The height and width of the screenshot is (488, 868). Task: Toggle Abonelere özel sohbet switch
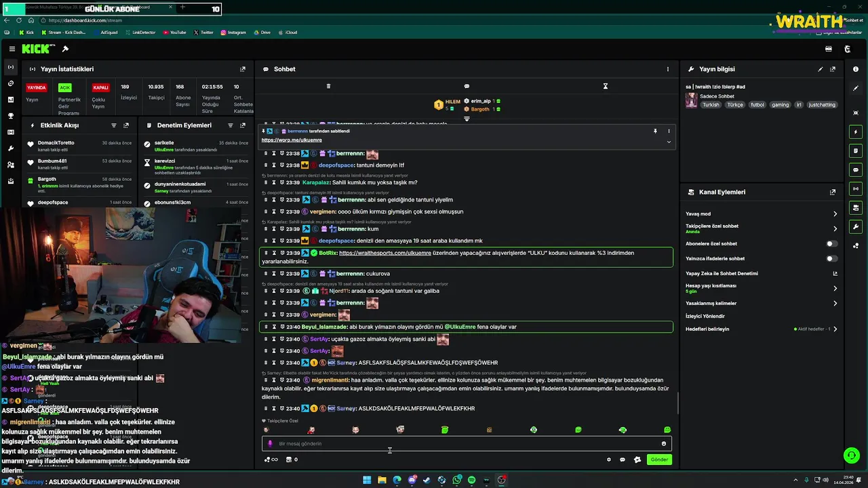tap(831, 243)
